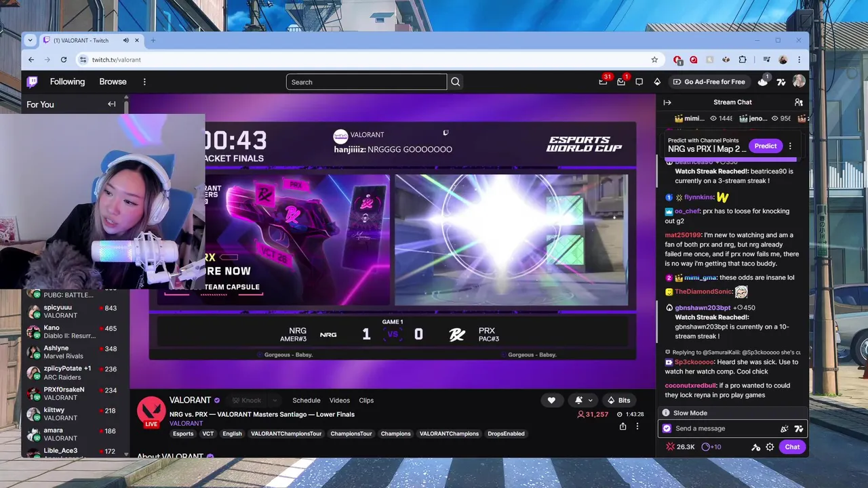868x488 pixels.
Task: Click the 7TV icon in top navbar
Action: [781, 82]
